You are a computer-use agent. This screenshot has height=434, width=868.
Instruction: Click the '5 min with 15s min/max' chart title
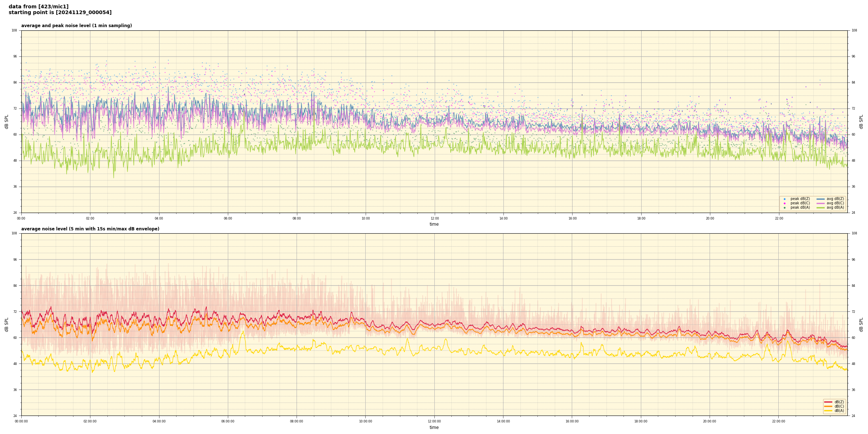coord(90,229)
